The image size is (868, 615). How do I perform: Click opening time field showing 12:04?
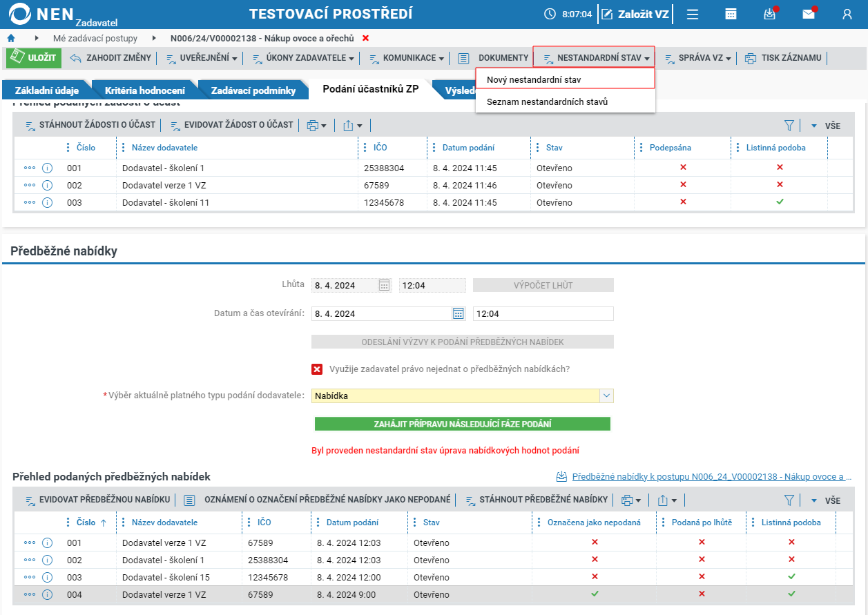pyautogui.click(x=543, y=314)
